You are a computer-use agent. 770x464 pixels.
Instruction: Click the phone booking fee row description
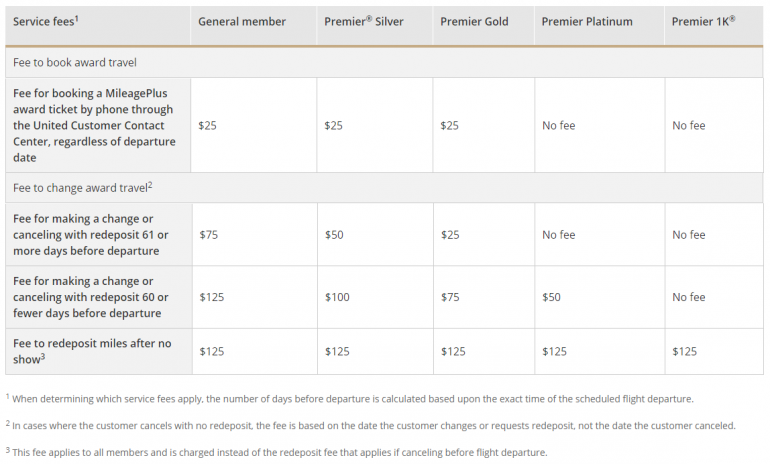pos(94,126)
